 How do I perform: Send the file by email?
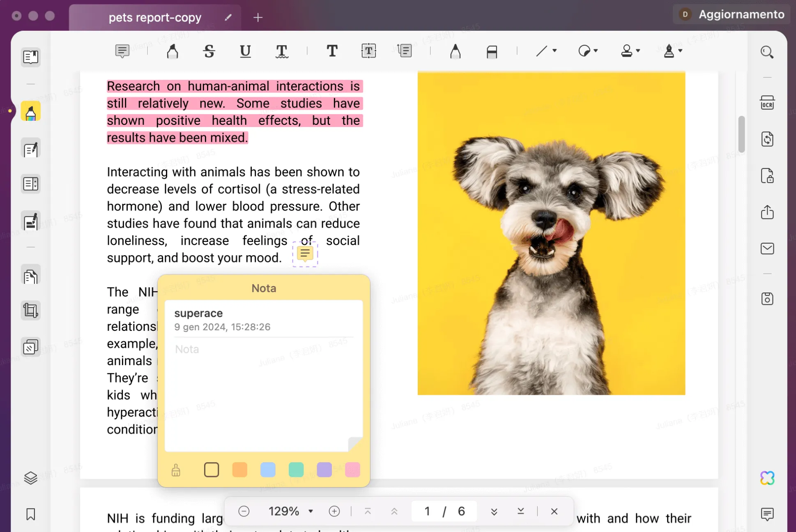767,249
